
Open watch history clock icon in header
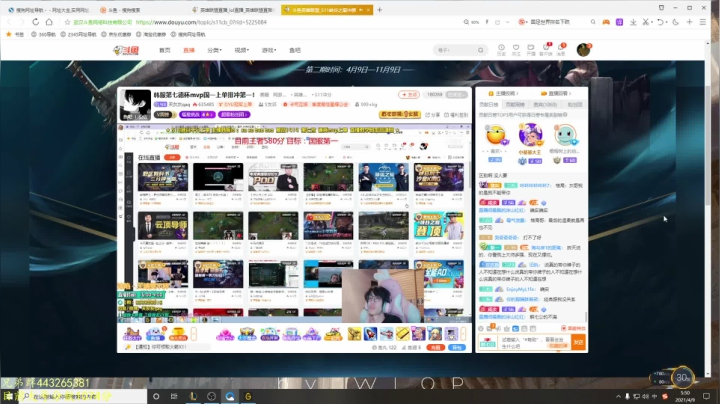coord(501,49)
